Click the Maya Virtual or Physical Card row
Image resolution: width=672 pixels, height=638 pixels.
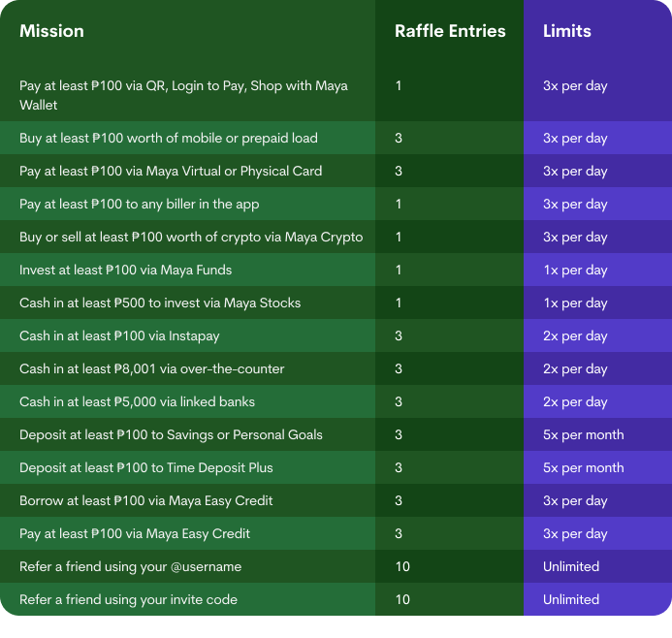[171, 172]
